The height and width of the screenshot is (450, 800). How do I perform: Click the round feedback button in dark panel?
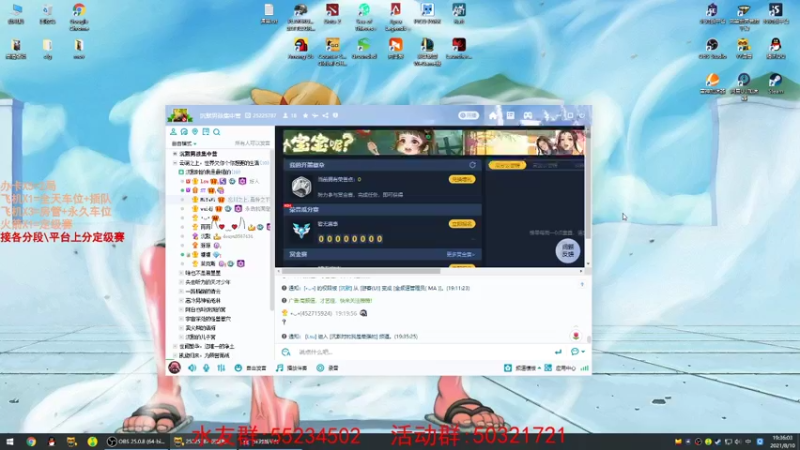click(x=567, y=251)
